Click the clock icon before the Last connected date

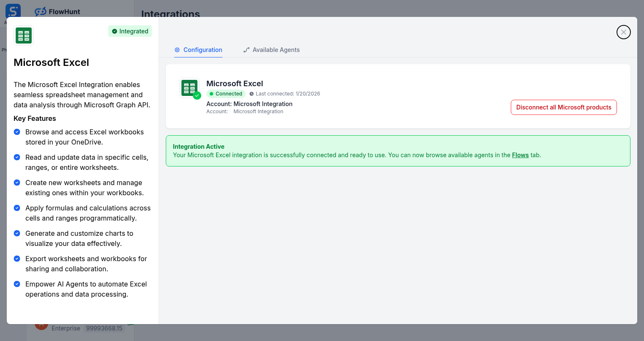(x=252, y=93)
